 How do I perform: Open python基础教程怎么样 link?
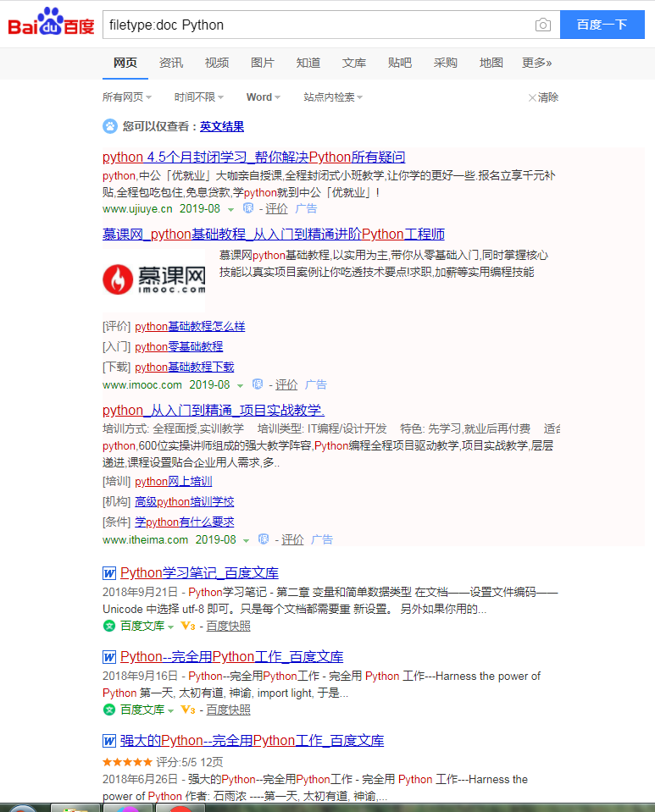pos(190,326)
